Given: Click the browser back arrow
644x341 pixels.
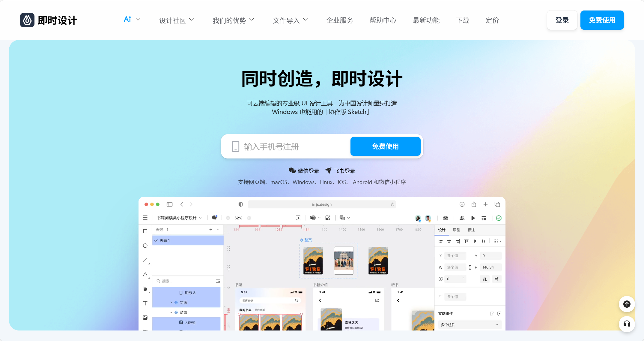Looking at the screenshot, I should [x=182, y=204].
